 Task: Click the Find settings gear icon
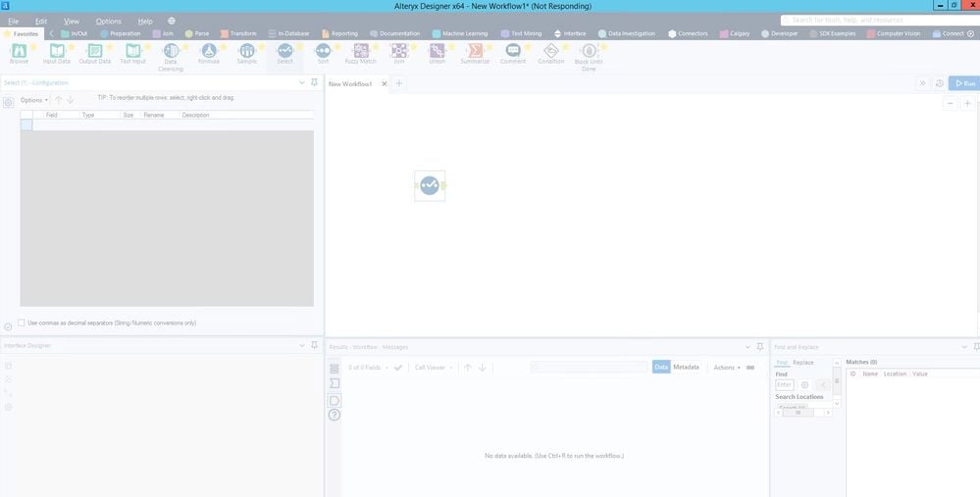click(805, 385)
